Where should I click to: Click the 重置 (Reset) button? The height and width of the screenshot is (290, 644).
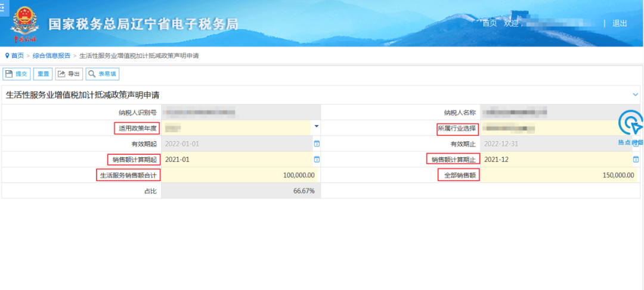(43, 74)
